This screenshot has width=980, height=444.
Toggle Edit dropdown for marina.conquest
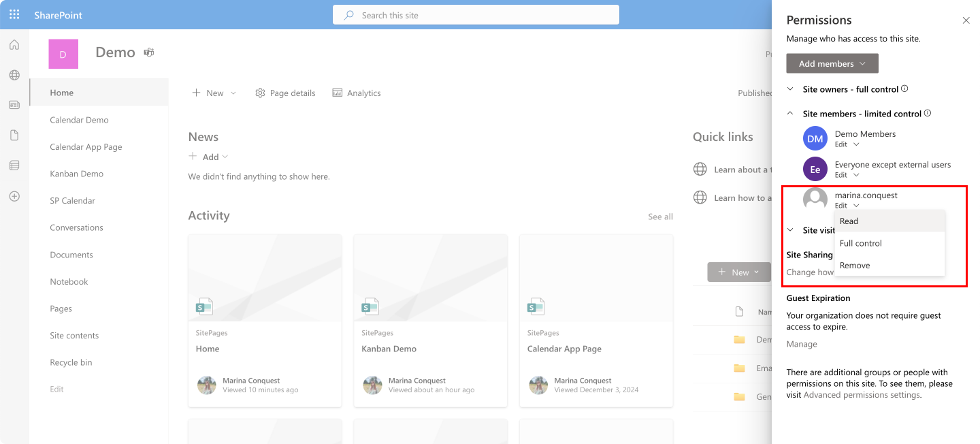tap(847, 205)
